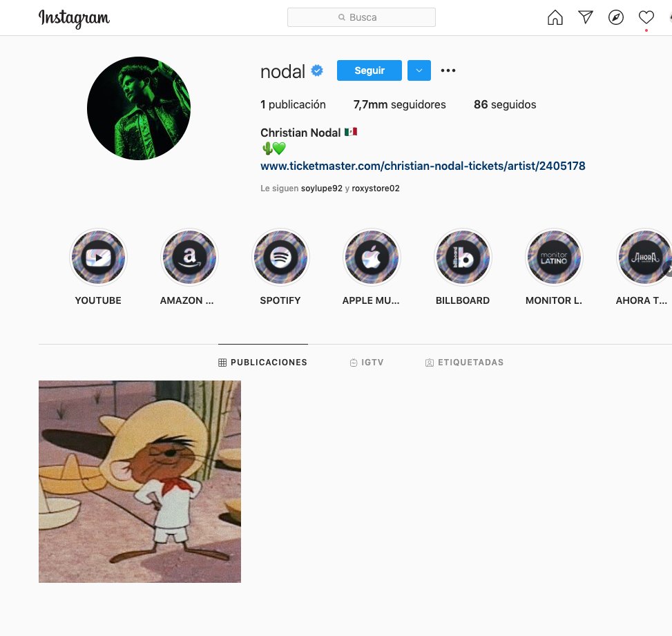Click the Busca search field
672x636 pixels.
click(x=361, y=17)
